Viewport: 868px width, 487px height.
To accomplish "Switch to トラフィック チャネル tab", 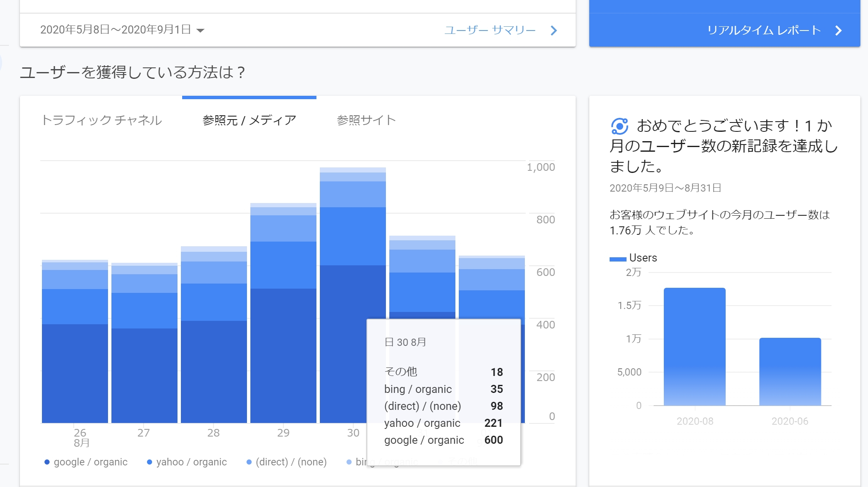I will click(x=102, y=120).
